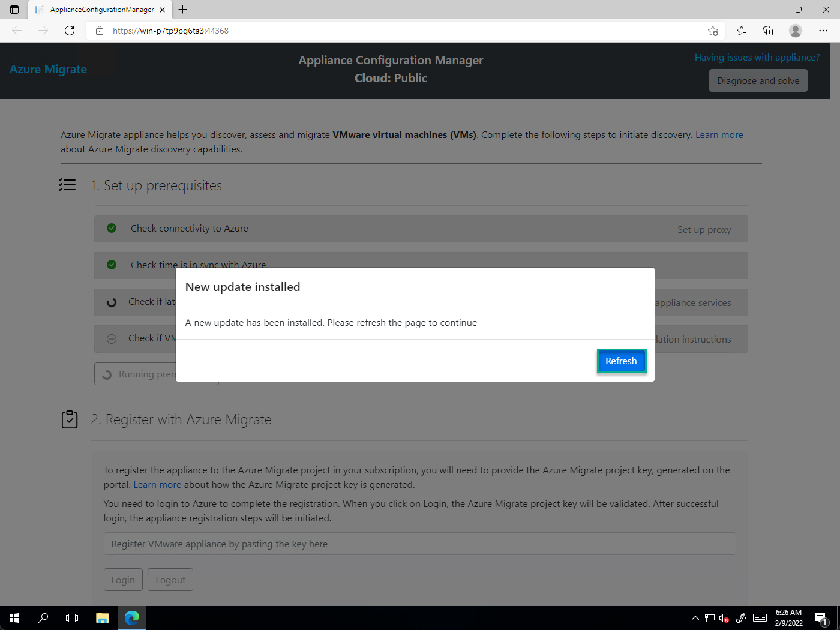The image size is (840, 630).
Task: Add this page to favorites star icon
Action: [713, 31]
